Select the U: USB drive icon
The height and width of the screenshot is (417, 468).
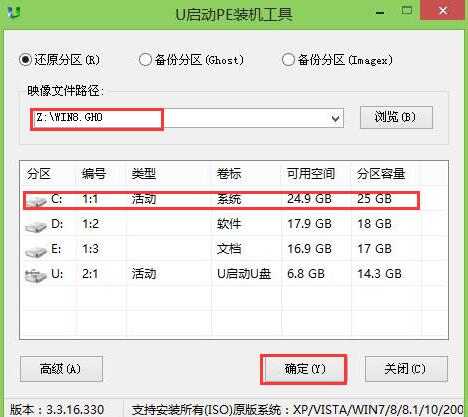click(x=35, y=276)
